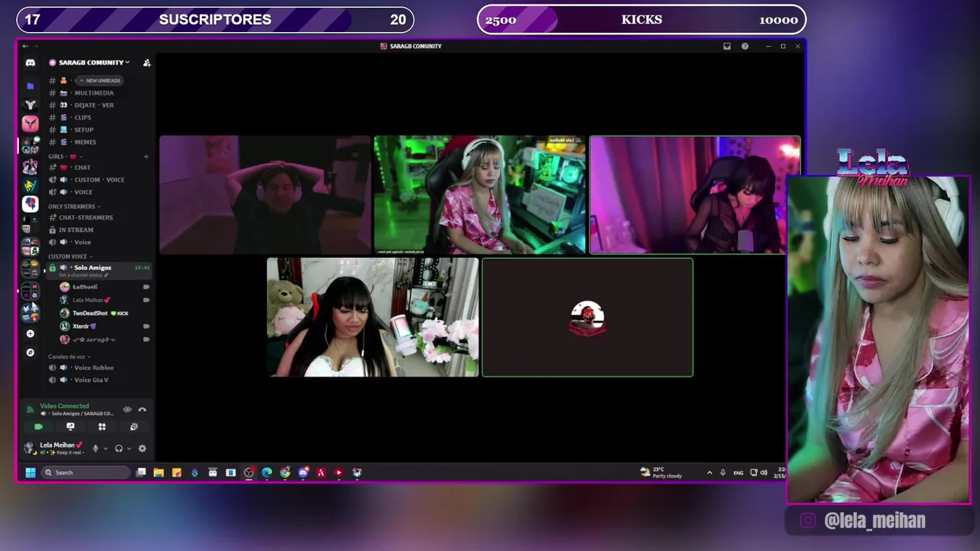Viewport: 980px width, 551px height.
Task: Collapse the CUSTOM VOICE category
Action: tap(70, 256)
